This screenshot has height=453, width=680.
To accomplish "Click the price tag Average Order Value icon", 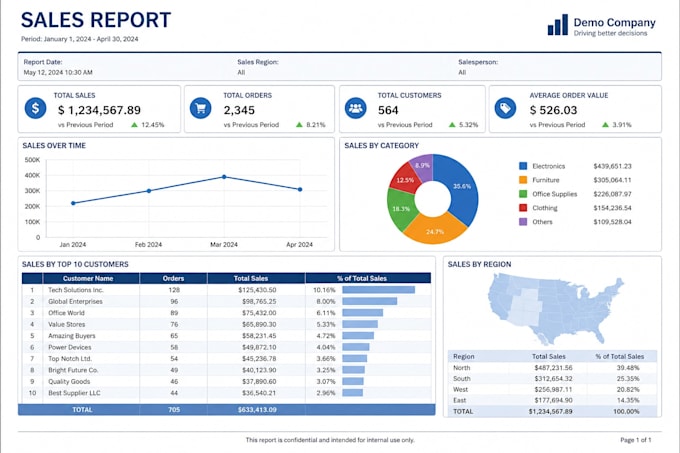I will [505, 108].
